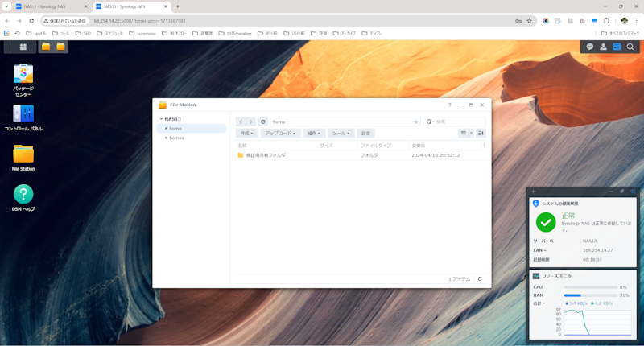The width and height of the screenshot is (644, 346).
Task: Bookmark this page with the Chrome star
Action: [530, 21]
